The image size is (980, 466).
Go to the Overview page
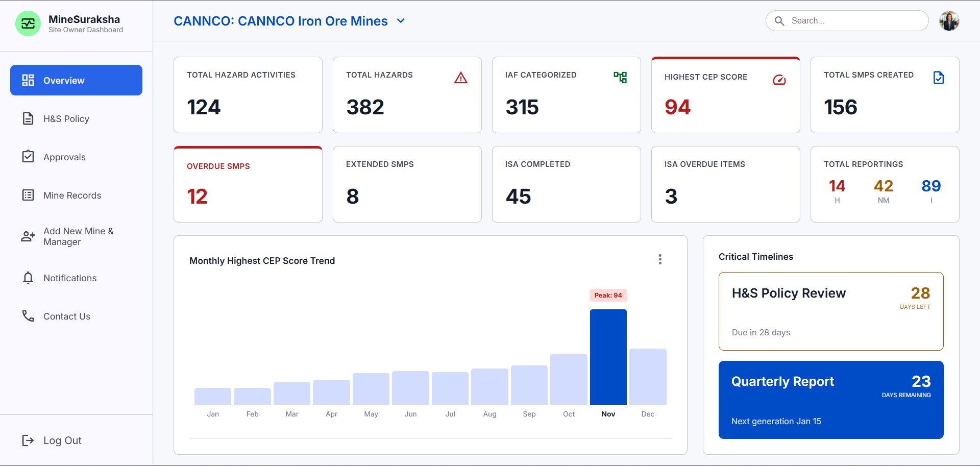[x=76, y=80]
